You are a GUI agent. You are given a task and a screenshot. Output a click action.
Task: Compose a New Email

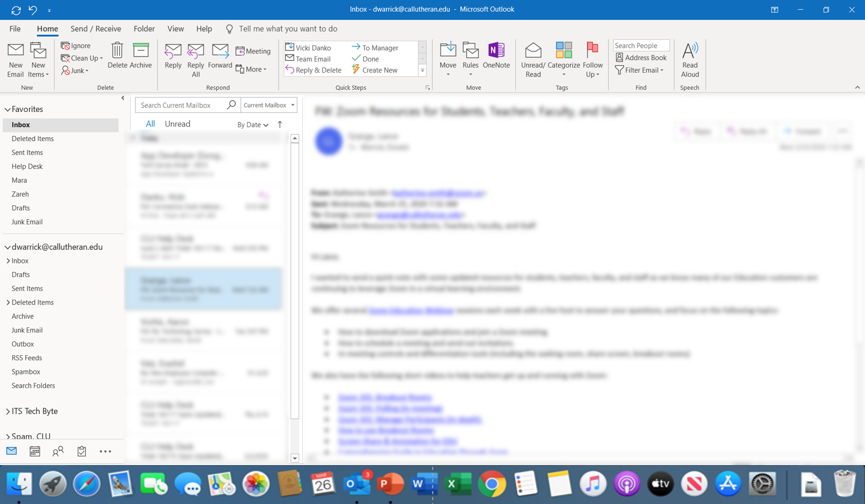(16, 60)
